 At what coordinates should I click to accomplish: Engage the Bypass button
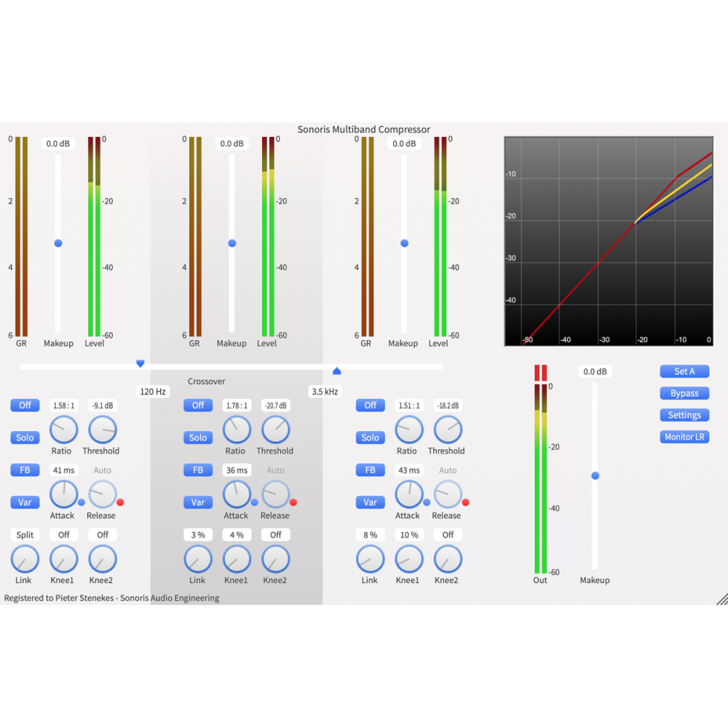(x=684, y=393)
